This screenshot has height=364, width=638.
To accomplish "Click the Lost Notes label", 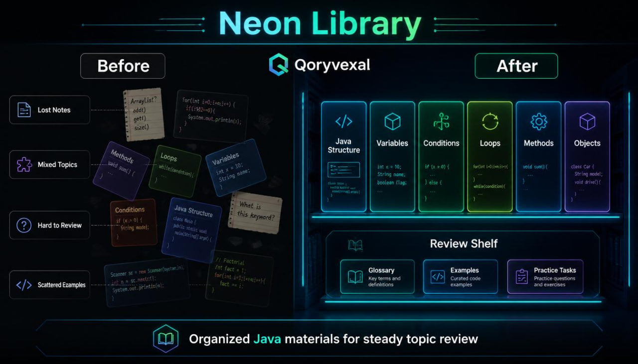I will click(54, 110).
